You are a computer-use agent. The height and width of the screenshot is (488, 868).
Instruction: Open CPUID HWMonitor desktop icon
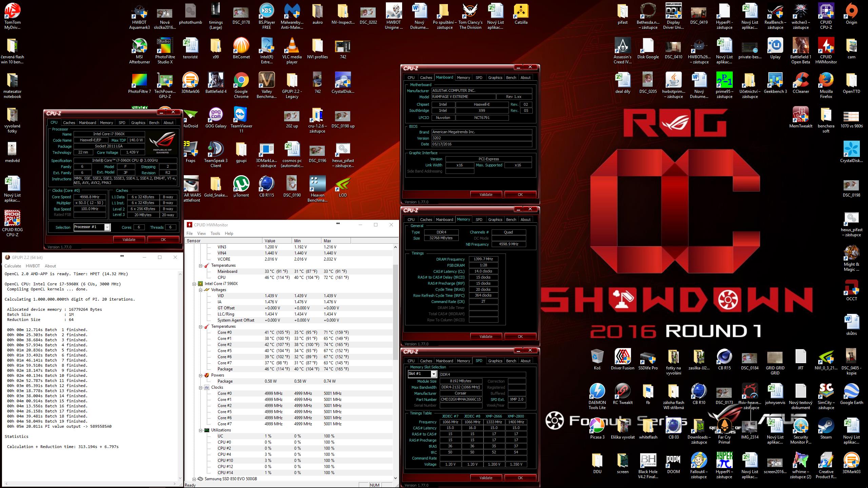pyautogui.click(x=826, y=51)
